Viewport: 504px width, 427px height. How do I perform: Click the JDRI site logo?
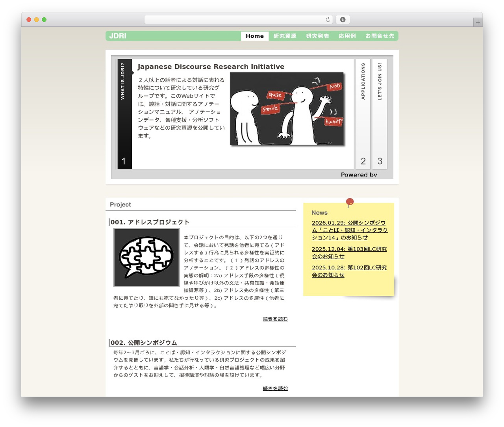point(118,36)
